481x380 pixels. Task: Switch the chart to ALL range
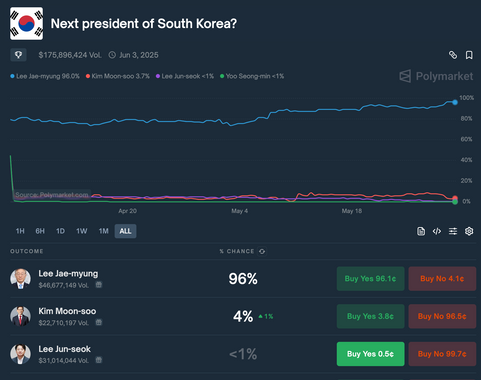coord(125,231)
